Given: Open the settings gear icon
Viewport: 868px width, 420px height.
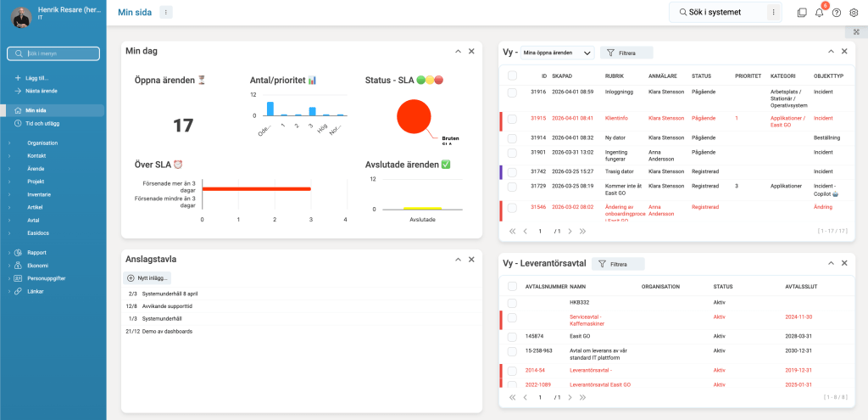Looking at the screenshot, I should [854, 13].
